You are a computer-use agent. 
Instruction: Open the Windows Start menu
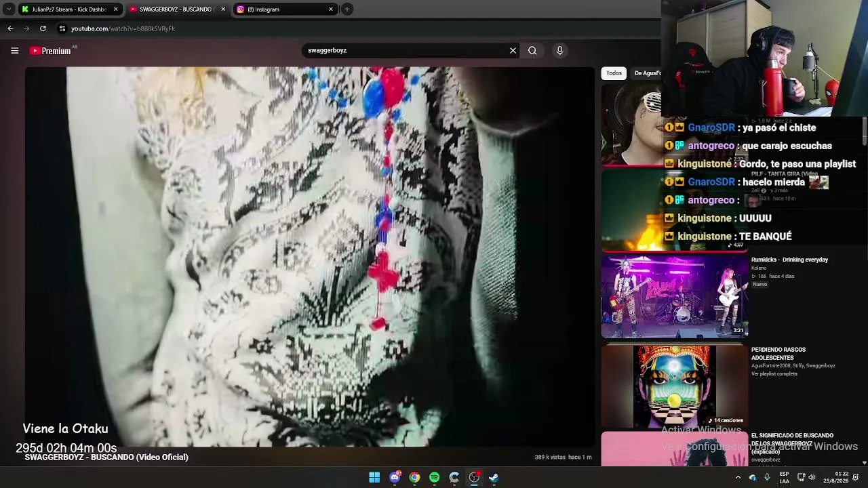click(x=374, y=477)
